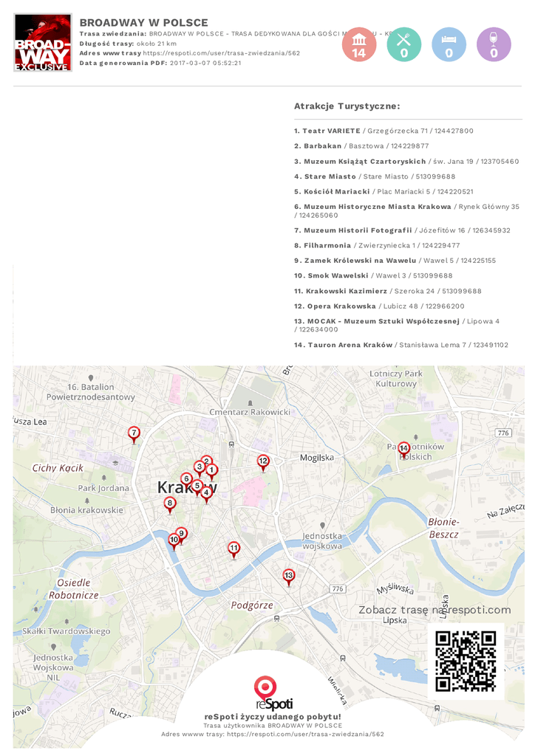Open the Broadway Exclusive logo thumbnail
Screen dimensions: 535x756
point(43,43)
